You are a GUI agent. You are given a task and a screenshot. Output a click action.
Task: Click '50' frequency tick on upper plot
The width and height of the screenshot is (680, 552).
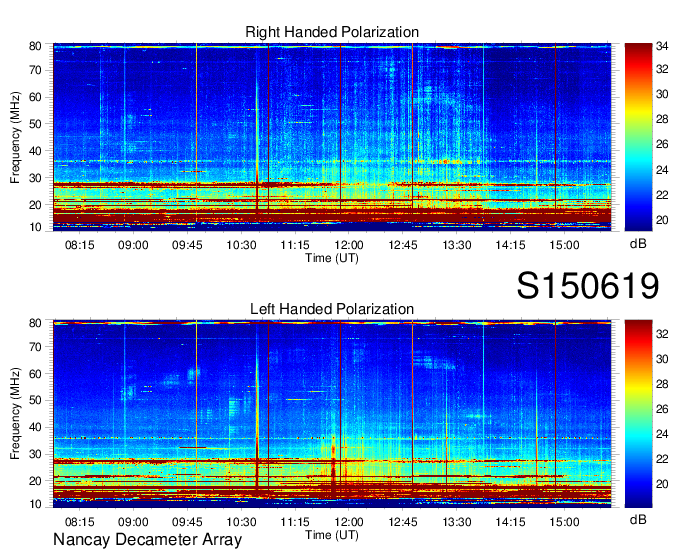[x=35, y=124]
